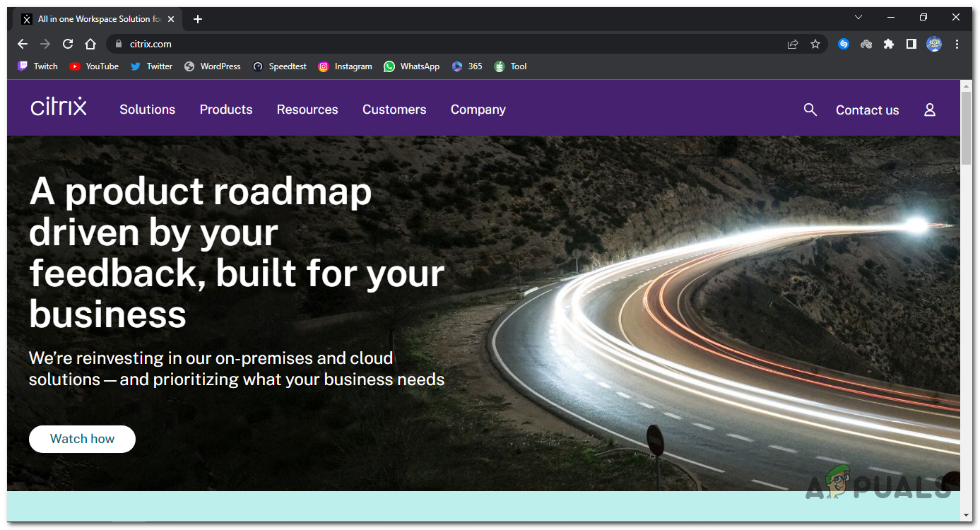
Task: Switch to the Resources menu item
Action: 307,110
